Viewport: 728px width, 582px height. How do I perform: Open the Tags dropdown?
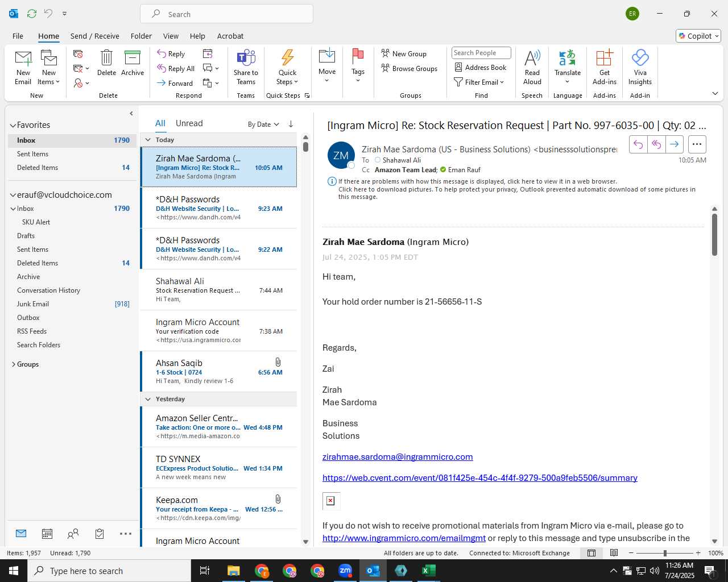(x=358, y=66)
